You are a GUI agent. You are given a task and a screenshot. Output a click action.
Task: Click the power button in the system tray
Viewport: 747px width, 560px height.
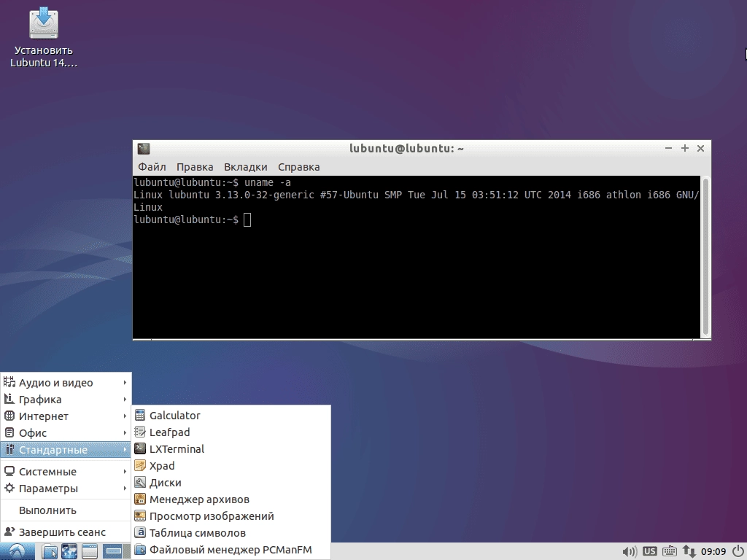pos(738,551)
